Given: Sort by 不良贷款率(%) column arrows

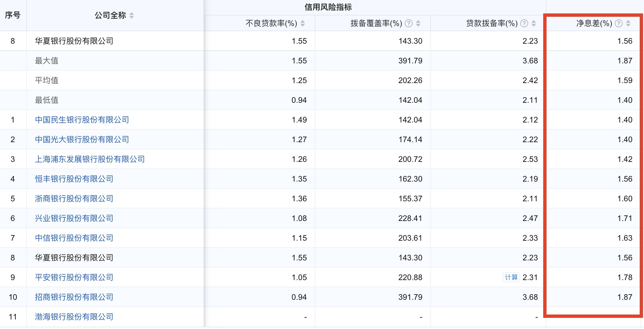Looking at the screenshot, I should click(x=303, y=23).
